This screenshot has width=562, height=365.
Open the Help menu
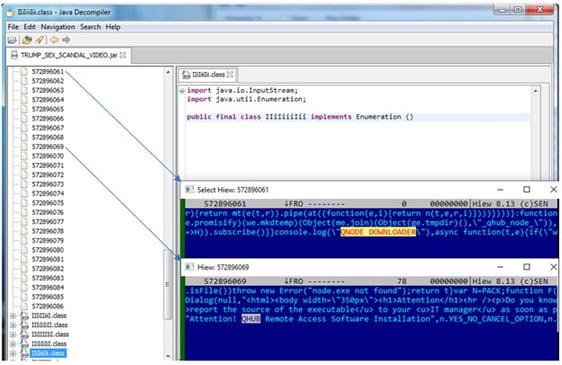tap(113, 27)
